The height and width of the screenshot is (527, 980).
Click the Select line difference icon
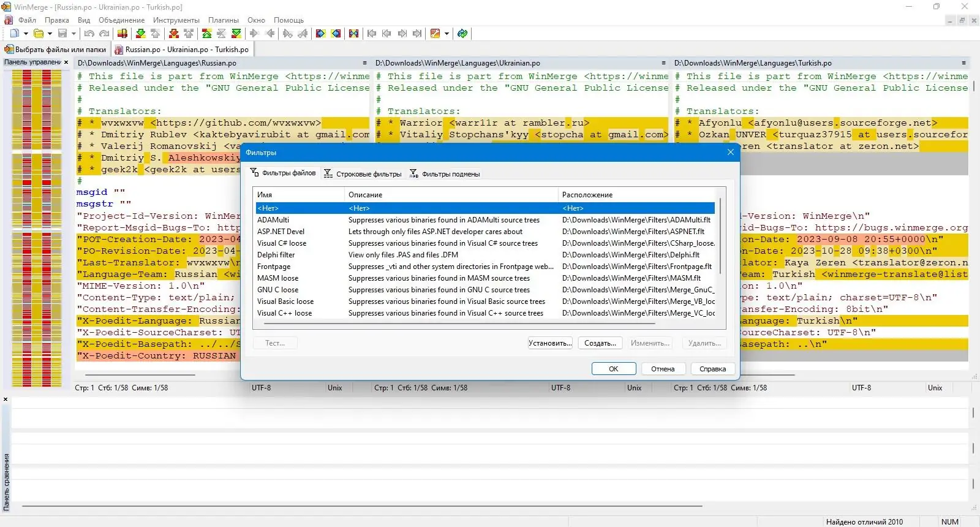coord(123,34)
